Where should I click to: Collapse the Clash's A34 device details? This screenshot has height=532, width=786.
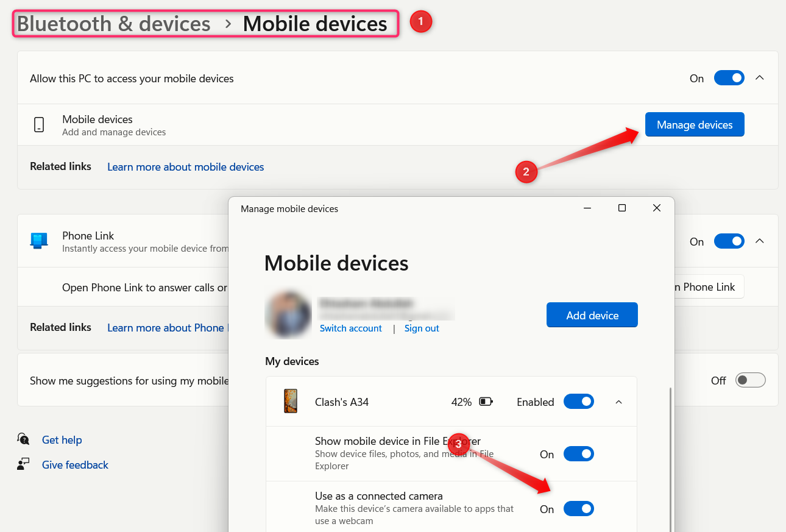618,402
